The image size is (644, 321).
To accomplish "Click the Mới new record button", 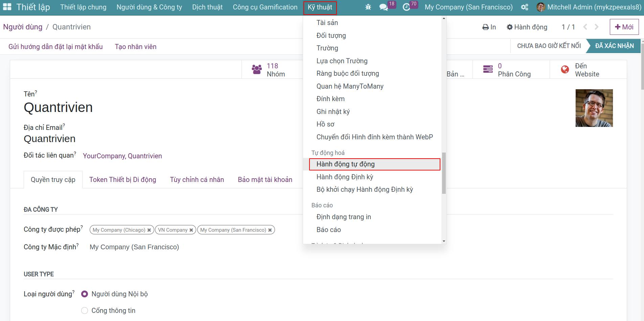I will click(x=624, y=27).
